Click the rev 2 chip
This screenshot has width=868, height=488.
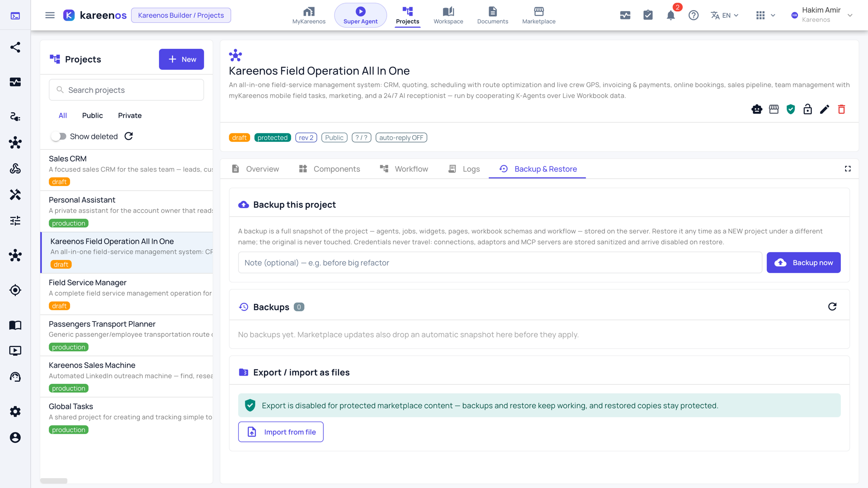coord(306,138)
